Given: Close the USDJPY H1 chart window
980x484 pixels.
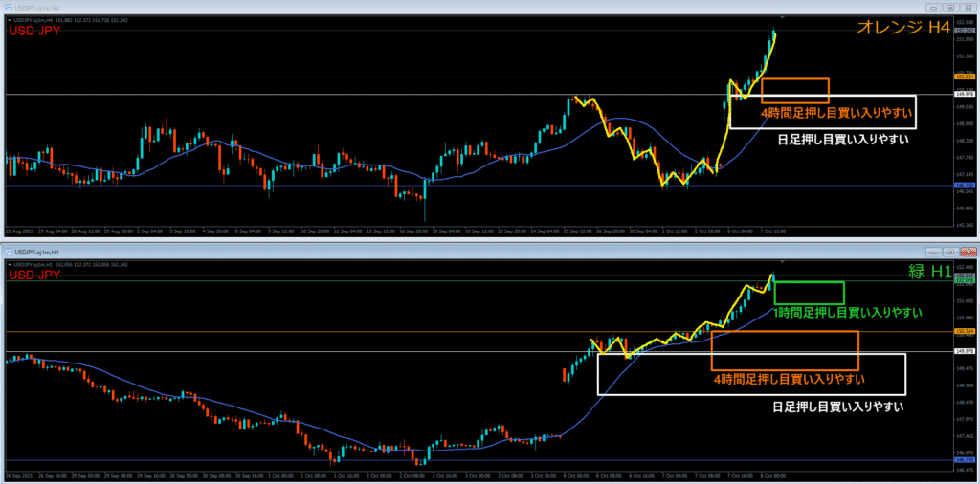Looking at the screenshot, I should (x=967, y=252).
